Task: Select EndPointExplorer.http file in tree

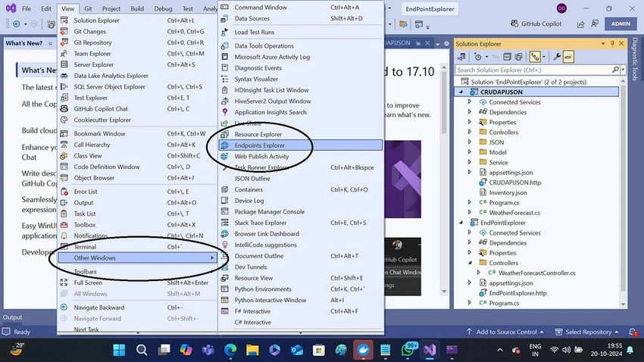Action: tap(517, 293)
